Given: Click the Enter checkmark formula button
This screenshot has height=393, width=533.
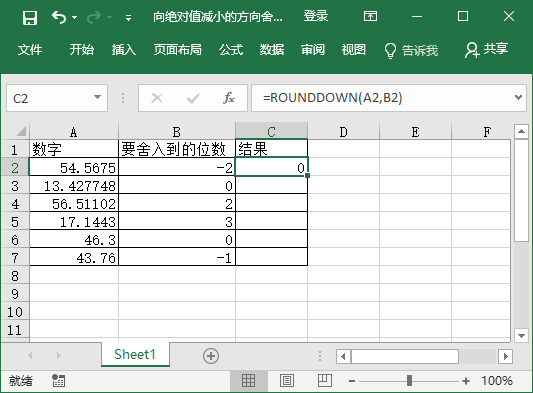Looking at the screenshot, I should pyautogui.click(x=193, y=98).
